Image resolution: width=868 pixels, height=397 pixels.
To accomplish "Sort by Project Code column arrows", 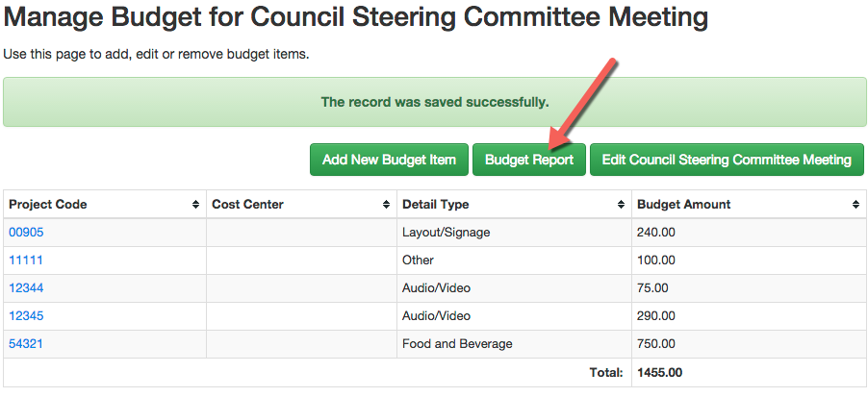I will pyautogui.click(x=195, y=205).
